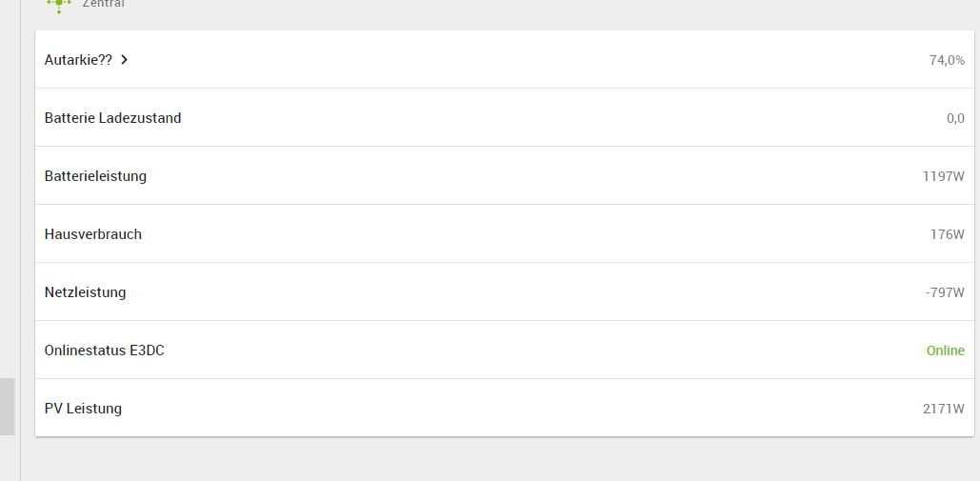Select the Zentral room heading
This screenshot has height=481, width=980.
[104, 4]
